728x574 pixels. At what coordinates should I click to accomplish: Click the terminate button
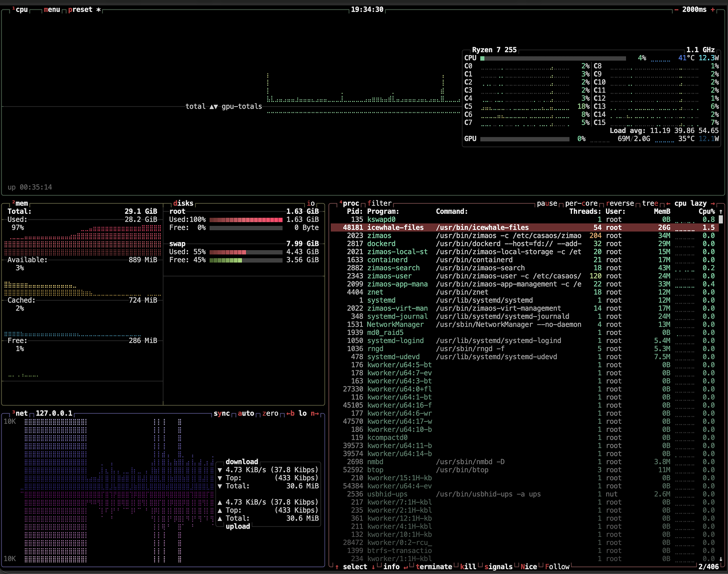pos(434,567)
